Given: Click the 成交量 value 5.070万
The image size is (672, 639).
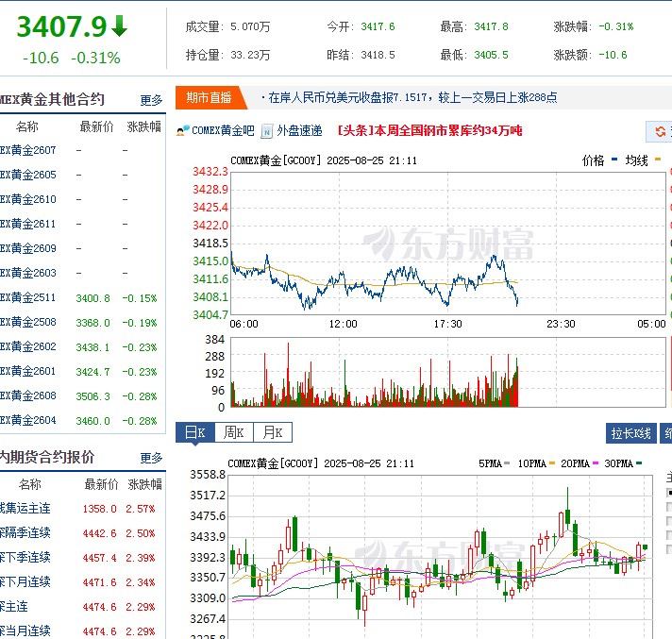Looking at the screenshot, I should [x=250, y=27].
